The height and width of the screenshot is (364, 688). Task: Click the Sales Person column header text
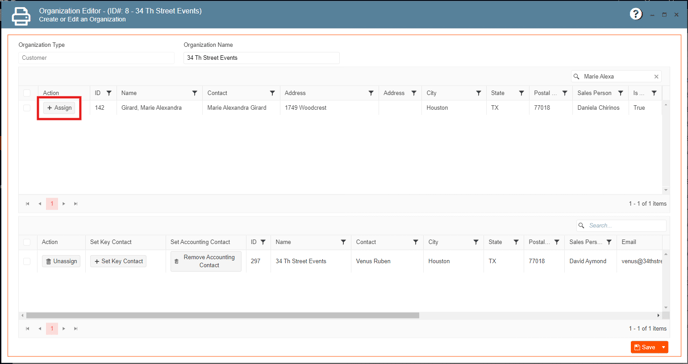tap(594, 93)
